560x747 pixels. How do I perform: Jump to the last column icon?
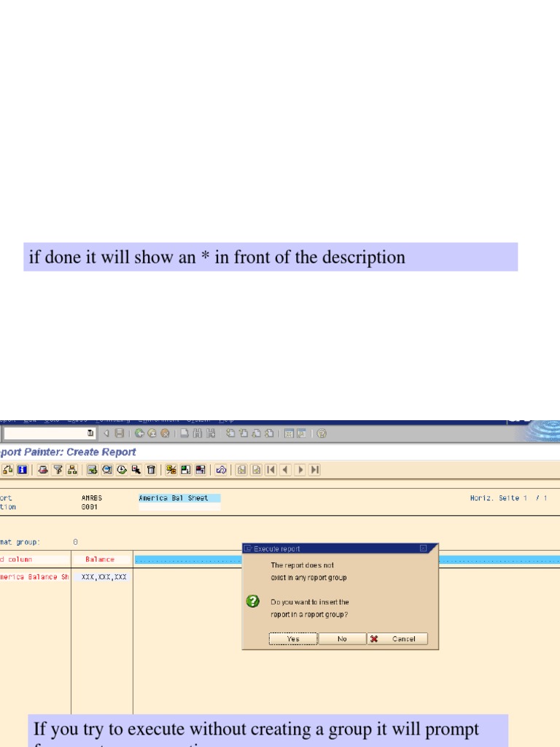click(x=315, y=470)
